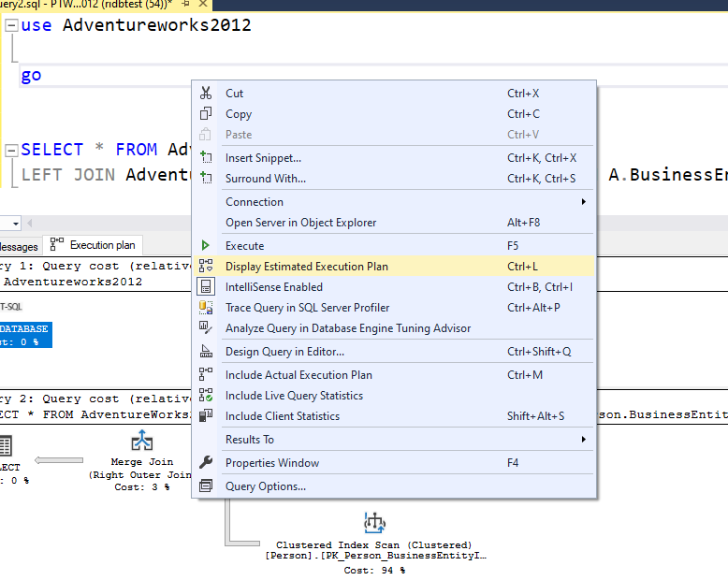Select Properties Window menu entry
The width and height of the screenshot is (728, 580).
click(x=394, y=463)
